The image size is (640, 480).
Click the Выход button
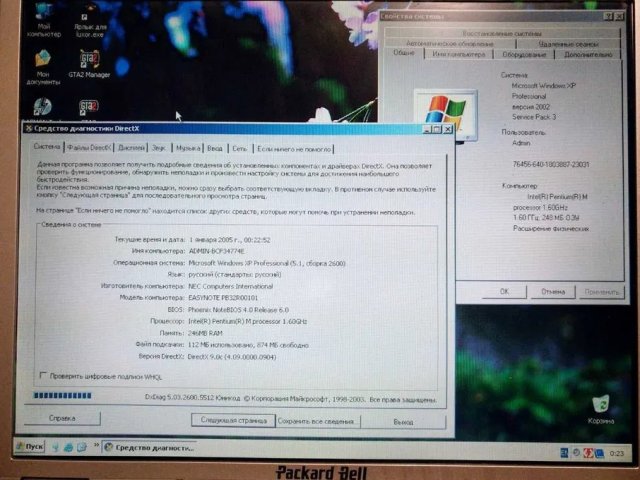tap(403, 422)
